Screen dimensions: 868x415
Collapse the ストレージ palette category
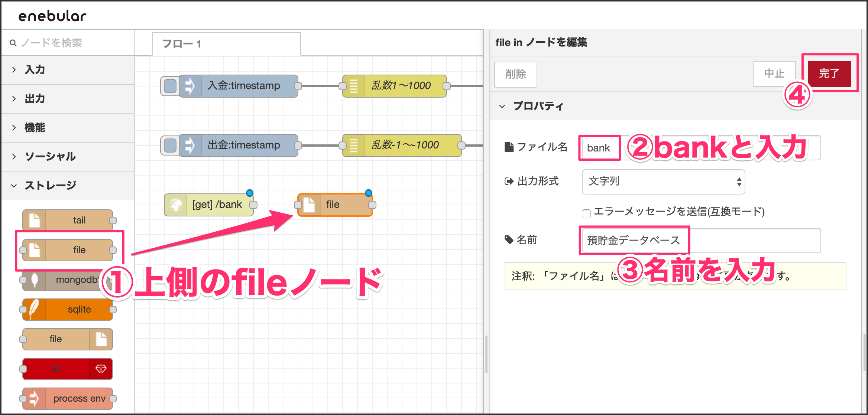click(68, 186)
